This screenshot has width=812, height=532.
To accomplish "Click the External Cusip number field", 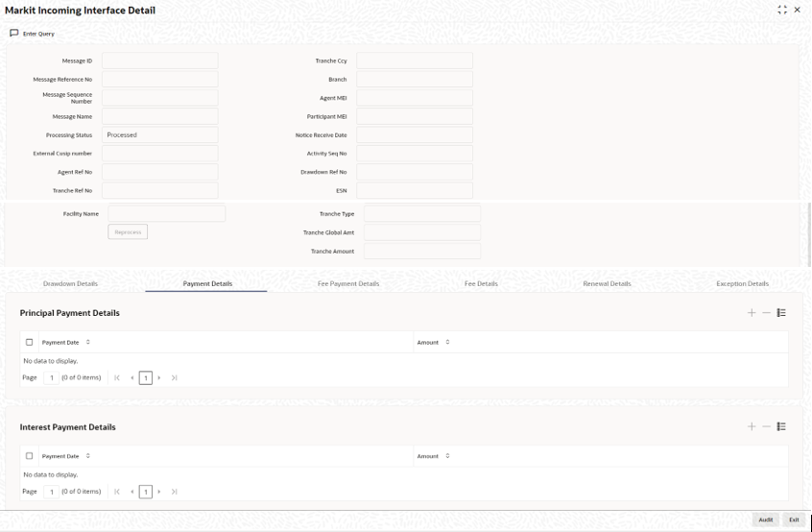I will (x=160, y=154).
